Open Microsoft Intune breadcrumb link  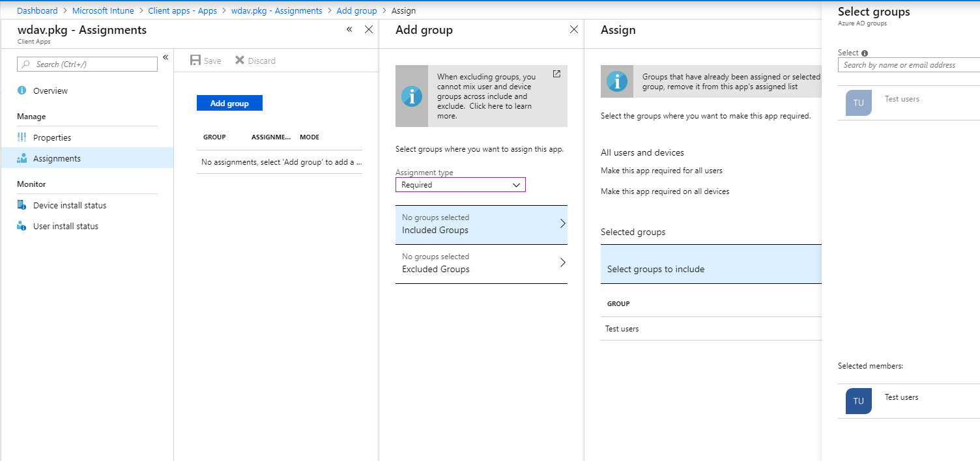(x=103, y=10)
